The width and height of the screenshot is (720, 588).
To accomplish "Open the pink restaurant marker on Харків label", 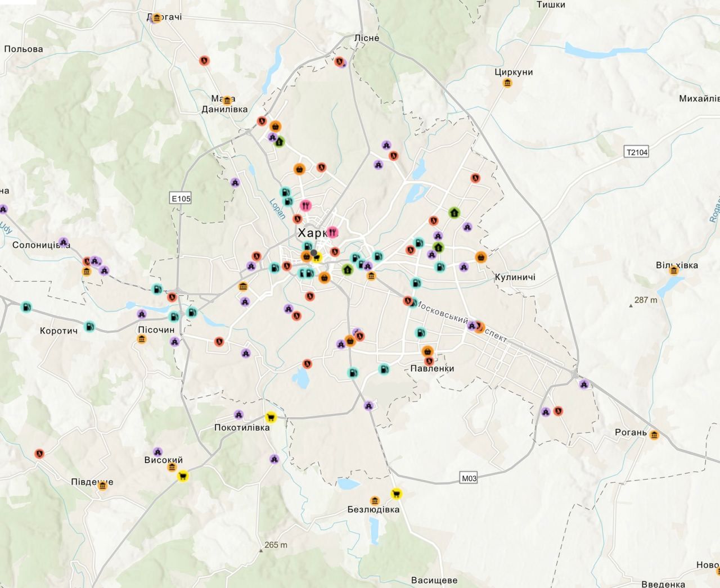I will coord(332,232).
